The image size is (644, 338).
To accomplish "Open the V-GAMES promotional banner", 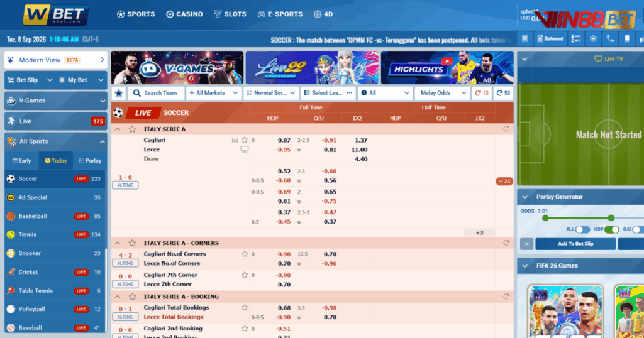I will pos(177,68).
